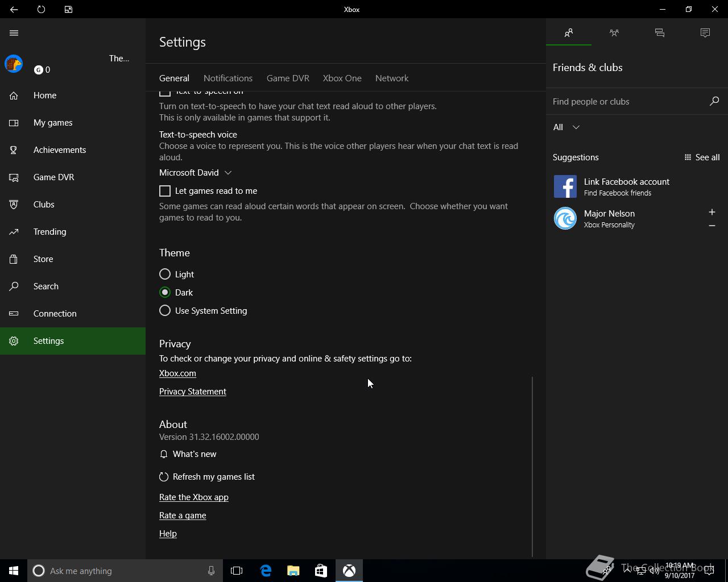This screenshot has height=582, width=728.
Task: Click the Achievements trophy icon
Action: [14, 150]
